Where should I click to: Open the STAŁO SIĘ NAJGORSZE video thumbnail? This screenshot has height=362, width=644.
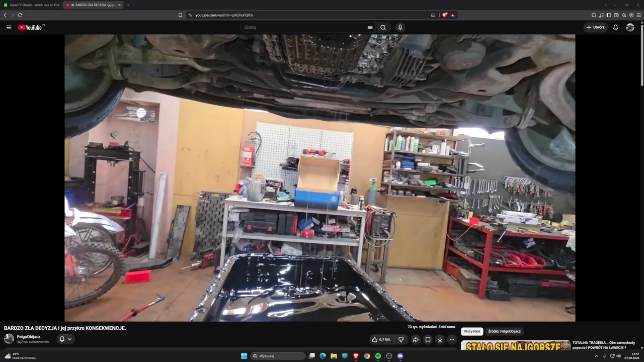[x=516, y=345]
